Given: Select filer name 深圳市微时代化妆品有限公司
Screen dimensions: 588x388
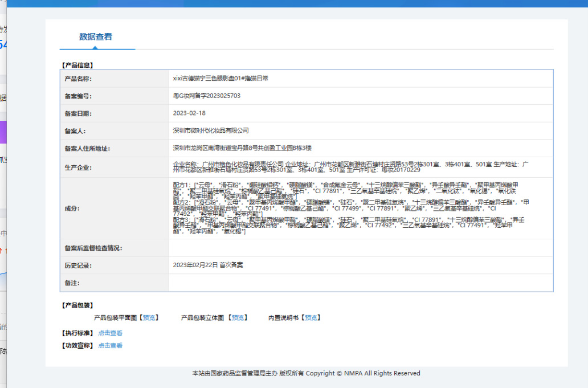Looking at the screenshot, I should pos(211,130).
